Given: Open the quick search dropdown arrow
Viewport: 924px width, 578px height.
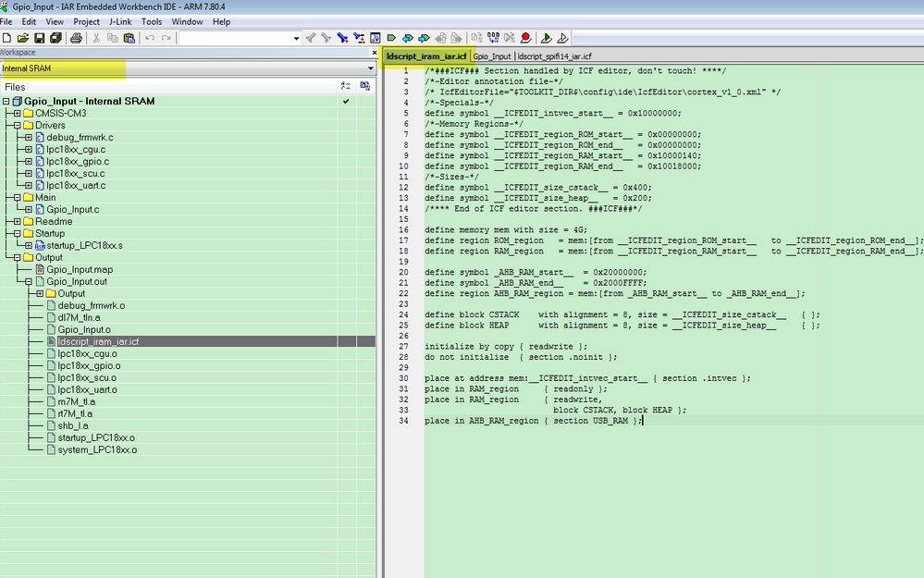Looking at the screenshot, I should 296,38.
